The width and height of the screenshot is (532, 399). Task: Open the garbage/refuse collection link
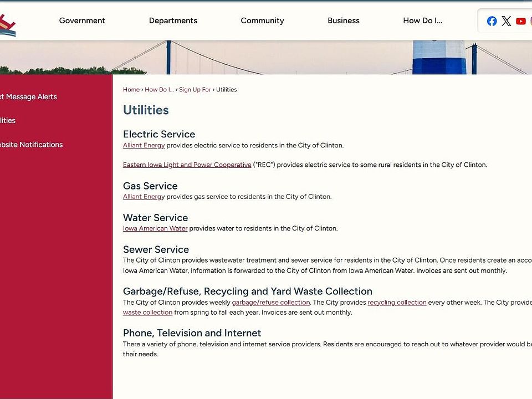click(270, 303)
